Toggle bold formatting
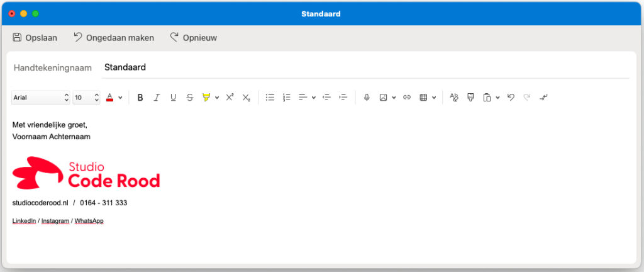This screenshot has width=644, height=272. point(140,98)
